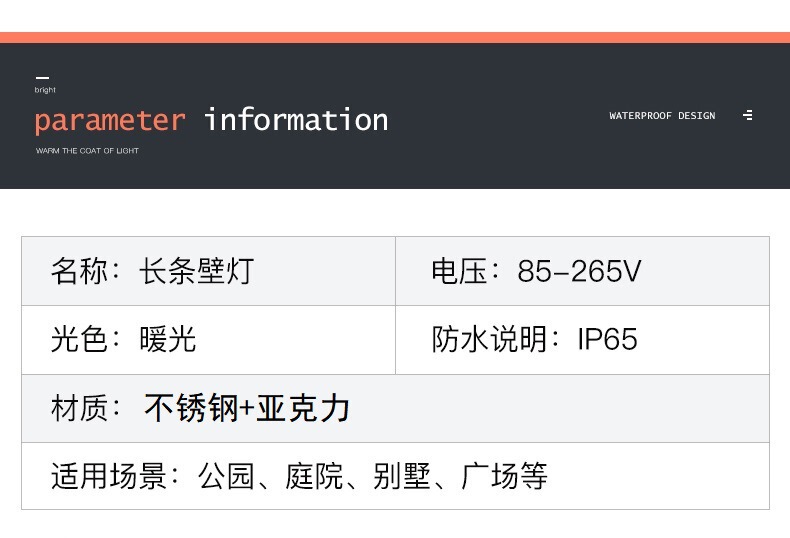Click the white "information" heading word
Screen dimensions: 790x538
pos(296,120)
